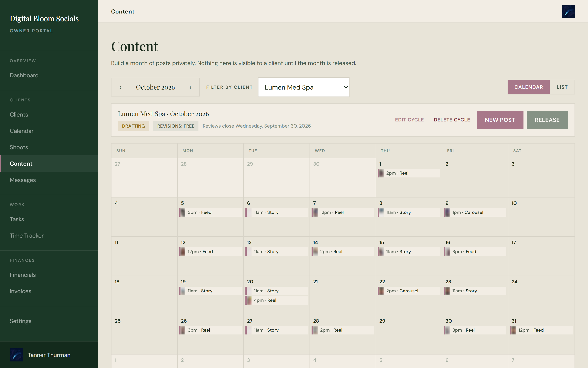Open the October 30 3pm Reel post
Image resolution: width=588 pixels, height=368 pixels.
click(x=475, y=330)
